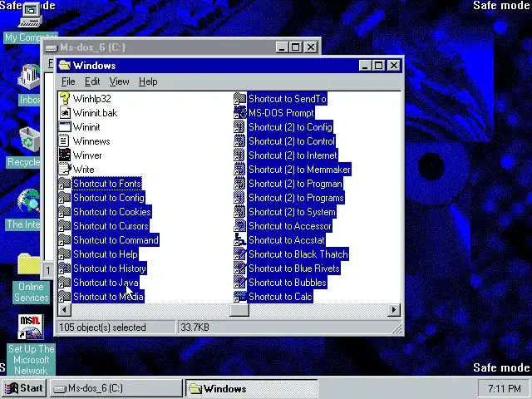
Task: Open the Edit menu
Action: coord(92,81)
